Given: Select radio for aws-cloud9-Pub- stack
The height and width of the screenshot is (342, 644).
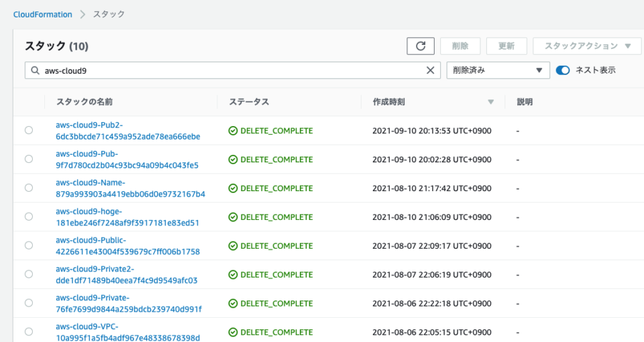Looking at the screenshot, I should tap(29, 159).
